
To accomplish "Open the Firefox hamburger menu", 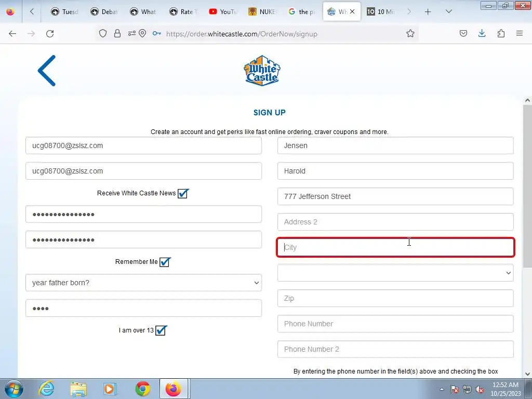I will click(x=520, y=34).
